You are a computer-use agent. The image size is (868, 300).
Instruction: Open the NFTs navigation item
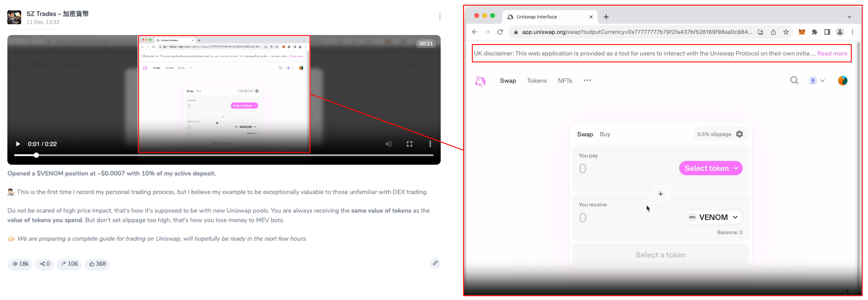pos(565,81)
